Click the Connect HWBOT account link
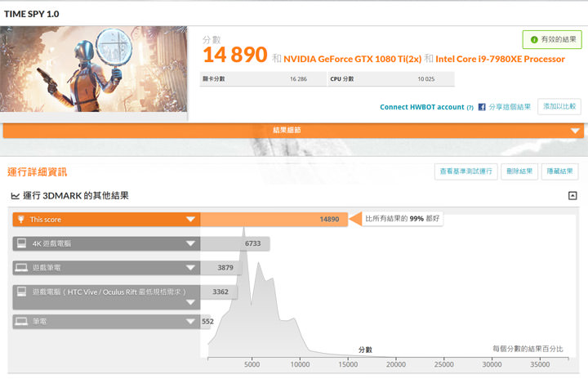The image size is (588, 379). point(421,107)
